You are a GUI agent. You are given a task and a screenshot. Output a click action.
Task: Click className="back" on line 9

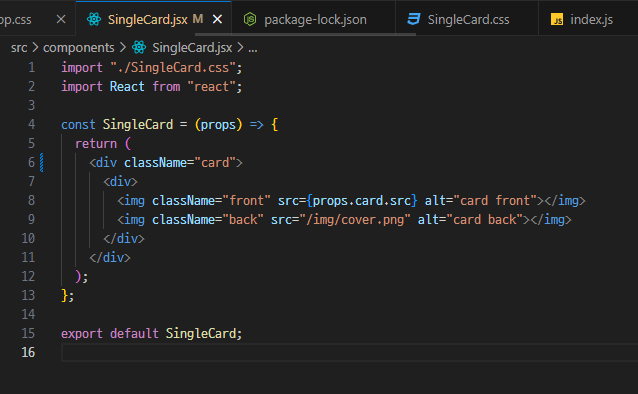(x=208, y=220)
